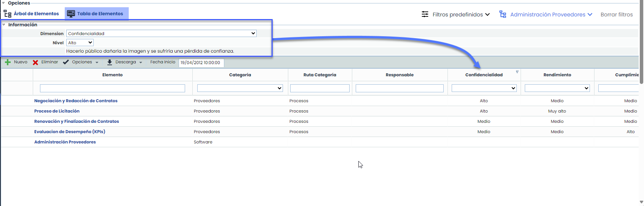Click the Filtros predefinidos sliders icon
This screenshot has height=206, width=644.
pos(425,14)
